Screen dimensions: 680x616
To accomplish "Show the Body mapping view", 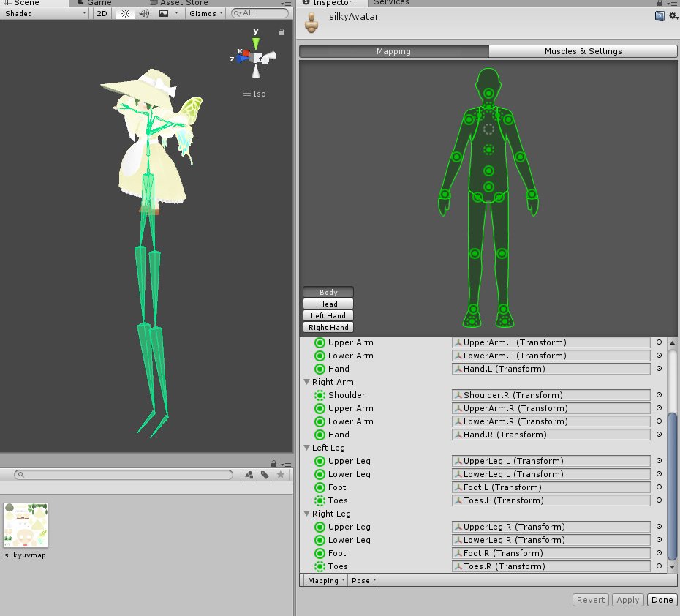I will (x=328, y=292).
